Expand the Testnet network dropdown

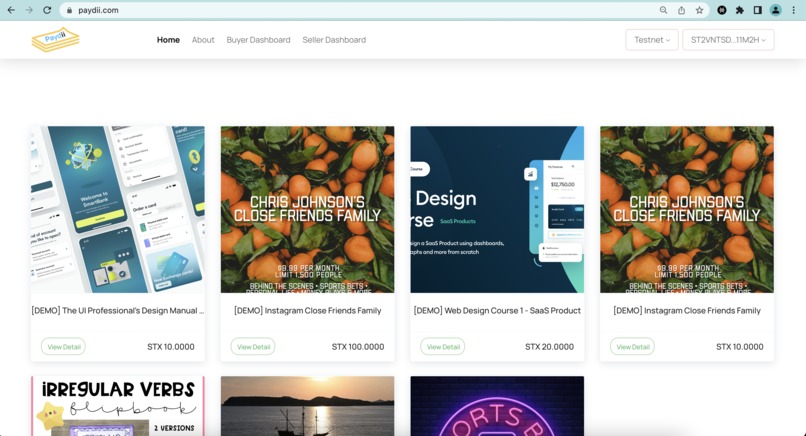652,40
